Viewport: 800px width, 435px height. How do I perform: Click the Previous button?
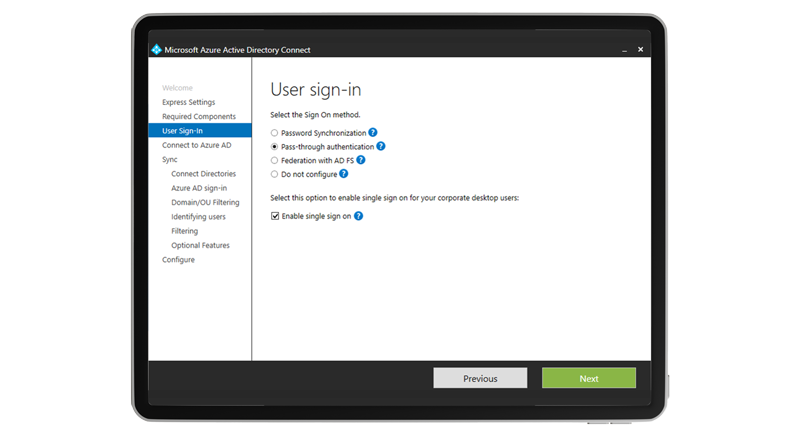click(480, 378)
